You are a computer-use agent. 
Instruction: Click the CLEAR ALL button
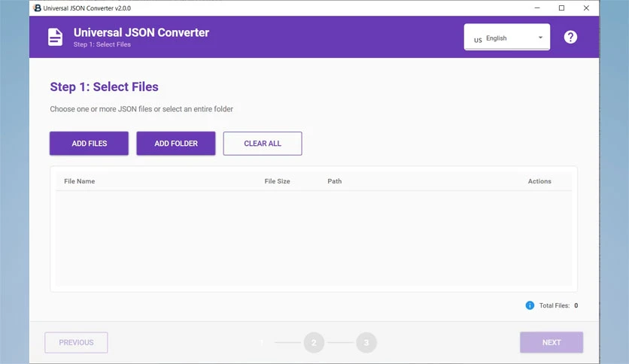coord(263,144)
